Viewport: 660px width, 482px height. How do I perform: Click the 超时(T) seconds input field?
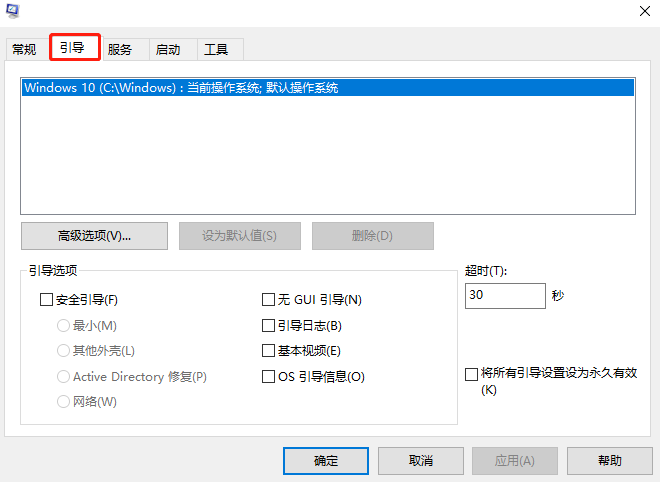tap(504, 296)
